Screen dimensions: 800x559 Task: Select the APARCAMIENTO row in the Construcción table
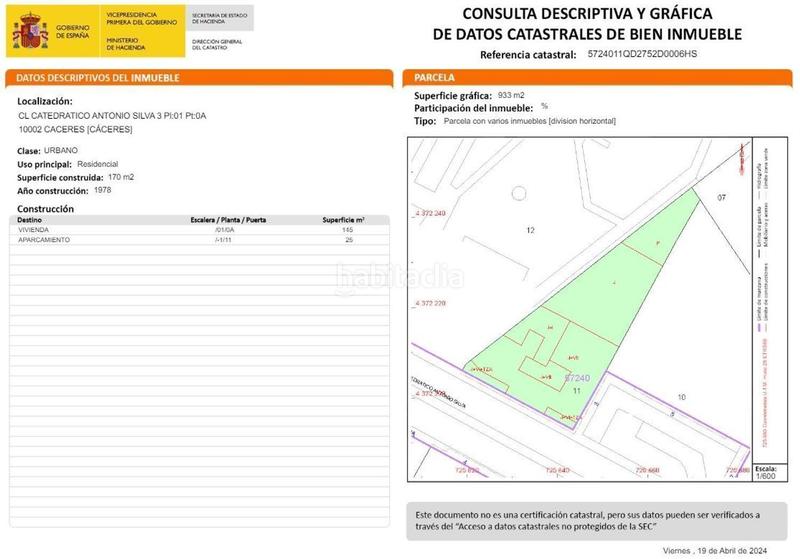click(x=190, y=240)
